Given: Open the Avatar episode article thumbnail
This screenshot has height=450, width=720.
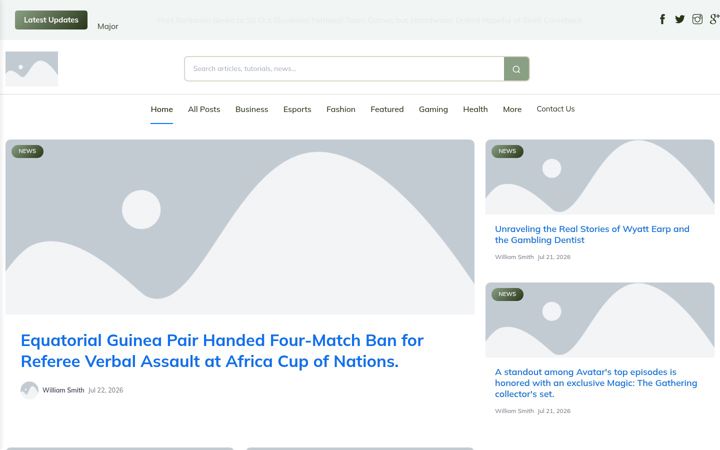Looking at the screenshot, I should pos(600,320).
